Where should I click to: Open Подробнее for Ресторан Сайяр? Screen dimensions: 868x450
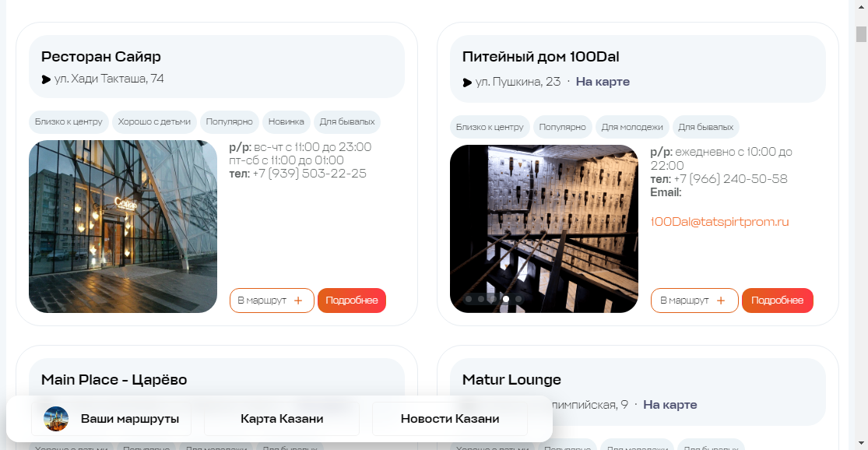tap(352, 301)
